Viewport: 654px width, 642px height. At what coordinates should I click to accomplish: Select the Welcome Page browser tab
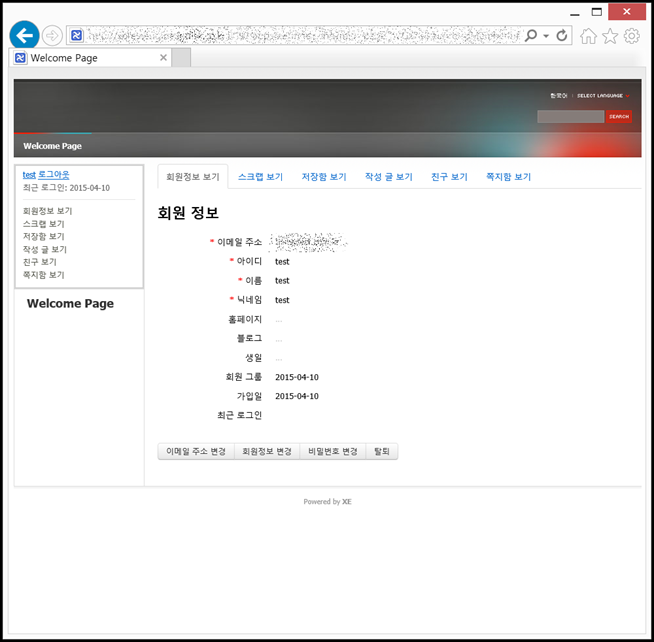[91, 58]
